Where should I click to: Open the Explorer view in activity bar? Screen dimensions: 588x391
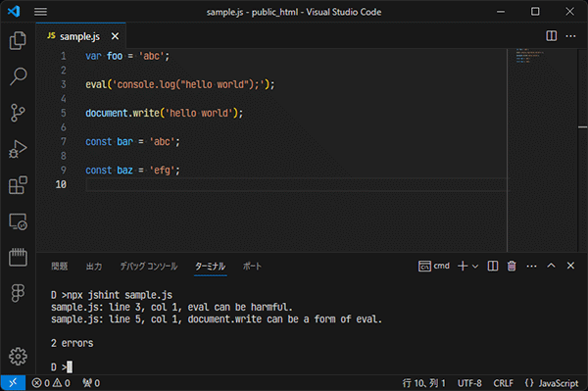click(x=18, y=40)
